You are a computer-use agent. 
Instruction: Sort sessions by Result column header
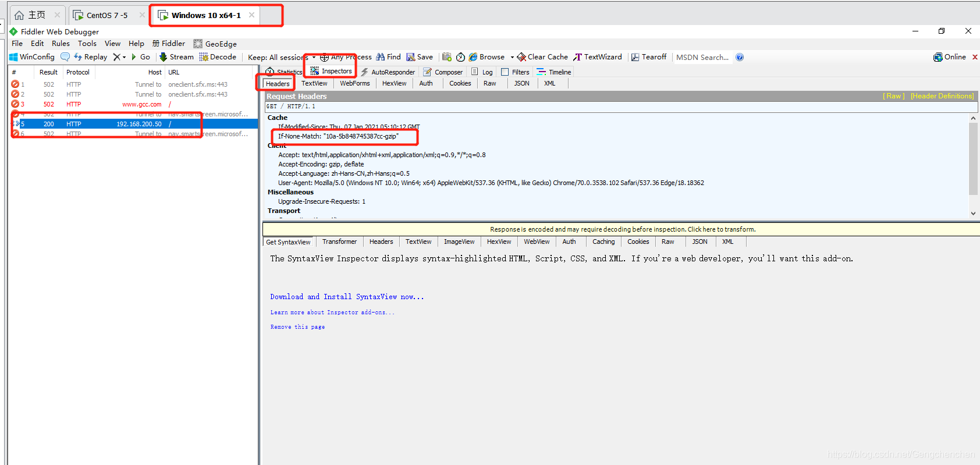(x=48, y=72)
